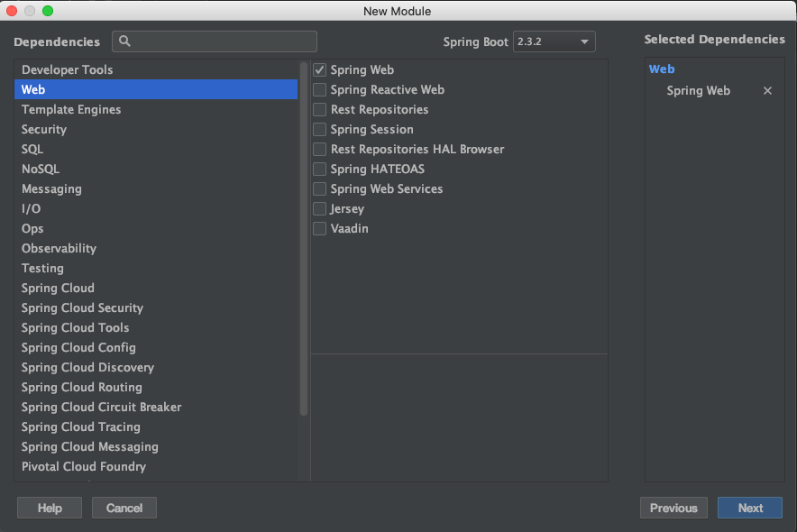Open Spring Cloud Config category

click(156, 347)
